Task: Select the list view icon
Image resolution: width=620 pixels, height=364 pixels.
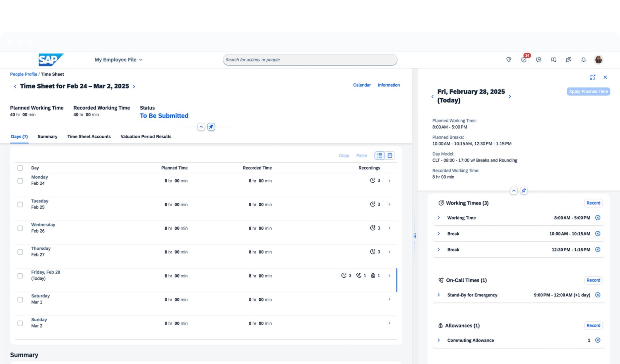Action: tap(380, 155)
